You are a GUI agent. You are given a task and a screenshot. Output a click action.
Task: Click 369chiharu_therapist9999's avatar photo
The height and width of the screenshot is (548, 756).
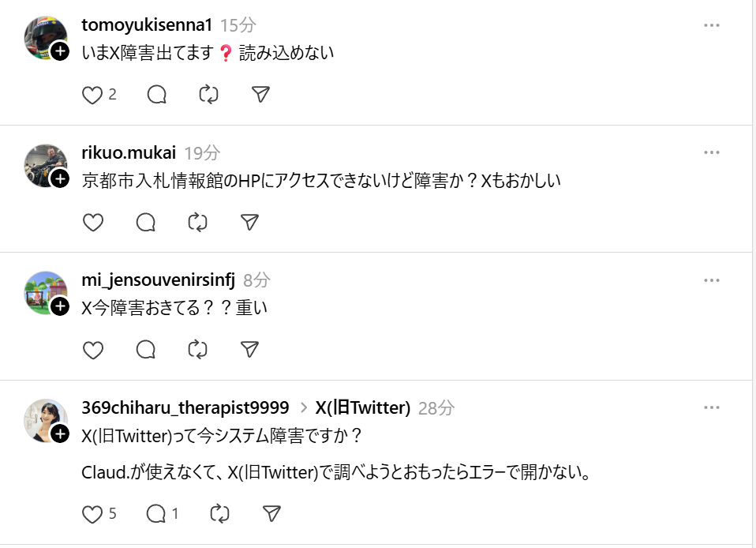(43, 418)
